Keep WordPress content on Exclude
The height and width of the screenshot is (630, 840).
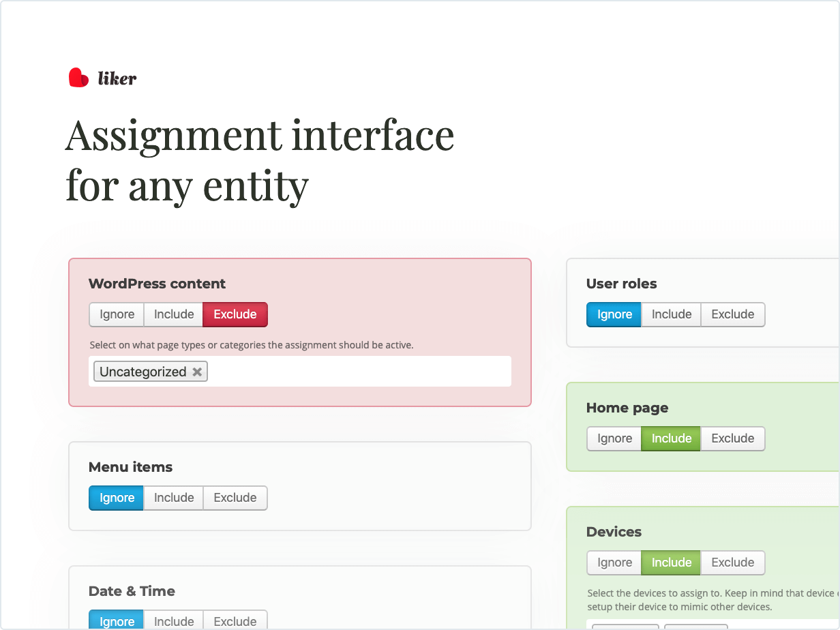pos(235,314)
